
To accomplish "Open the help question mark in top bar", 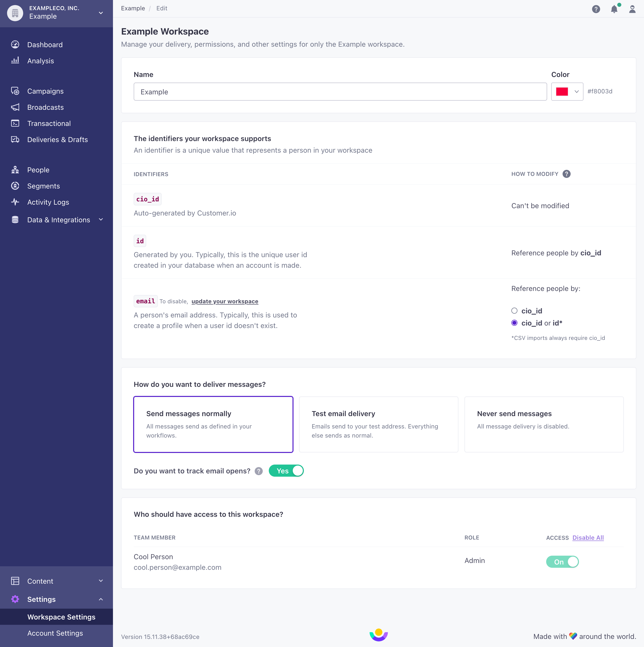I will 596,9.
